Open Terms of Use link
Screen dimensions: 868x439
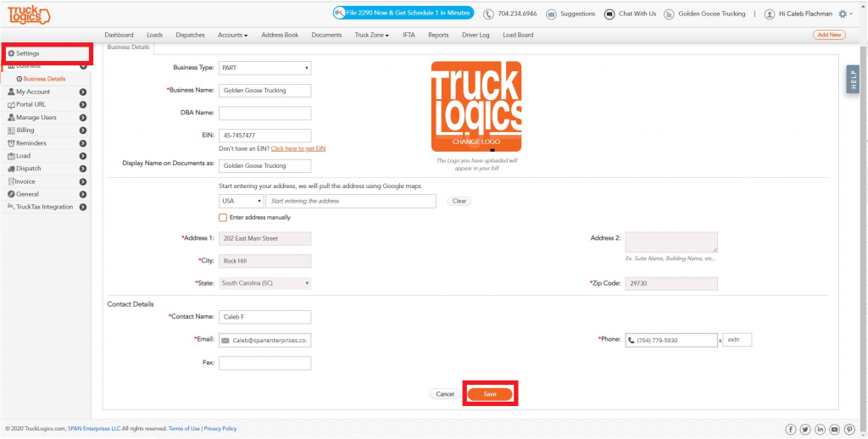(184, 429)
